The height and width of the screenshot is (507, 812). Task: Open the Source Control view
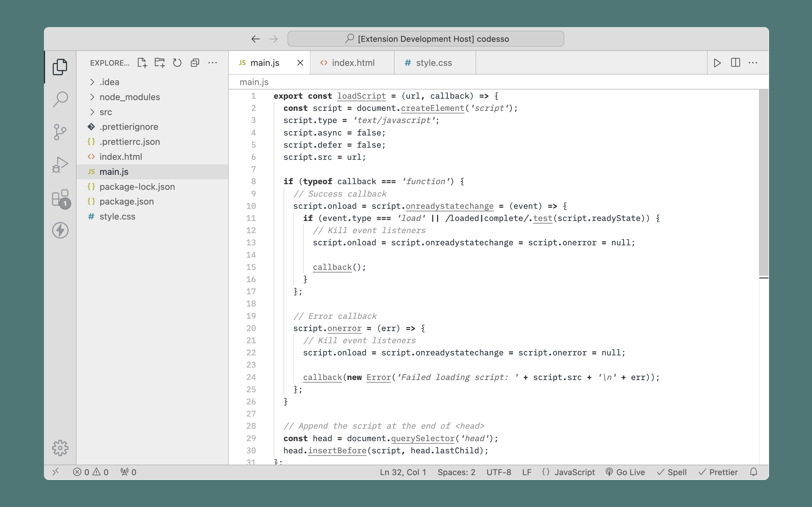coord(61,132)
